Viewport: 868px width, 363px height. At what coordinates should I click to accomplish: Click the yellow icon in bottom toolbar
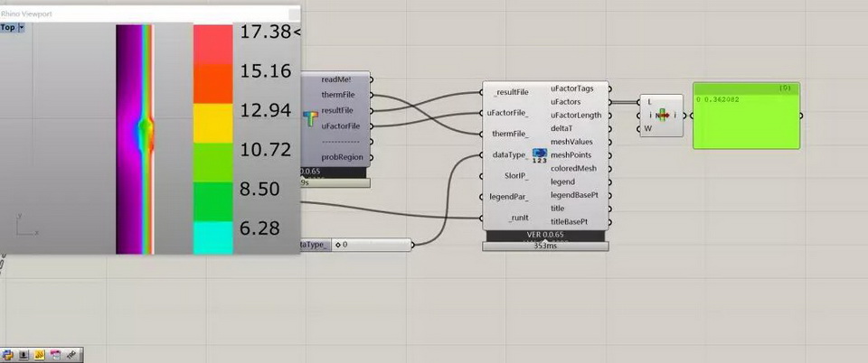[x=40, y=355]
